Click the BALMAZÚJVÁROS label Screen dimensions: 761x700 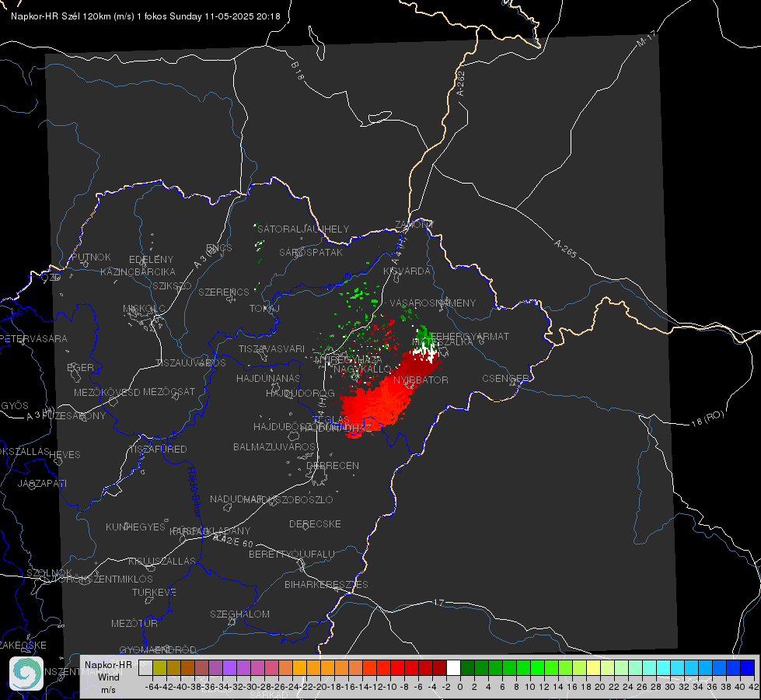point(274,446)
